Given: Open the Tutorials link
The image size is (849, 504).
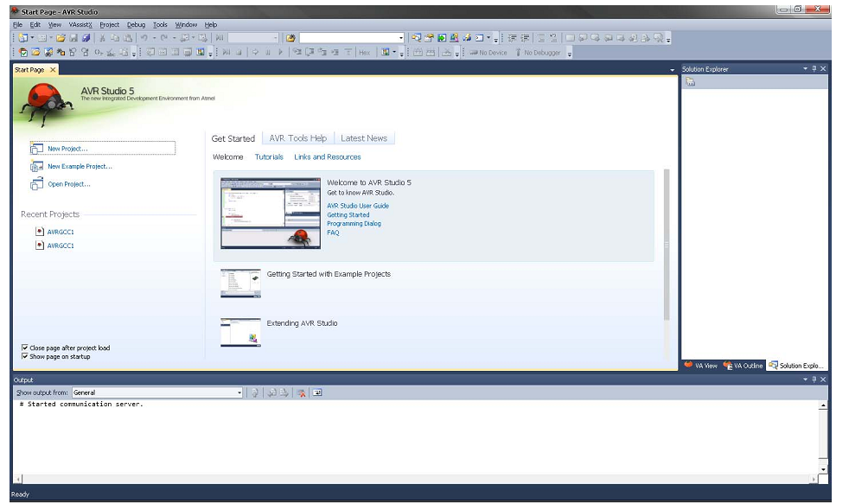Looking at the screenshot, I should [269, 157].
